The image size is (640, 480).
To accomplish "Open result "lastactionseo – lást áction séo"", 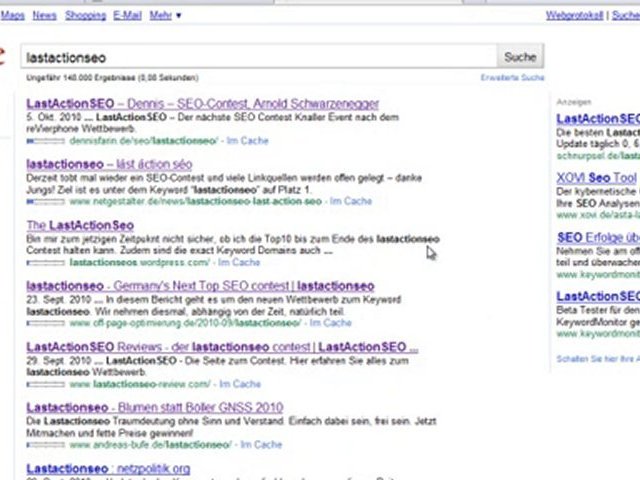I will pos(109,164).
